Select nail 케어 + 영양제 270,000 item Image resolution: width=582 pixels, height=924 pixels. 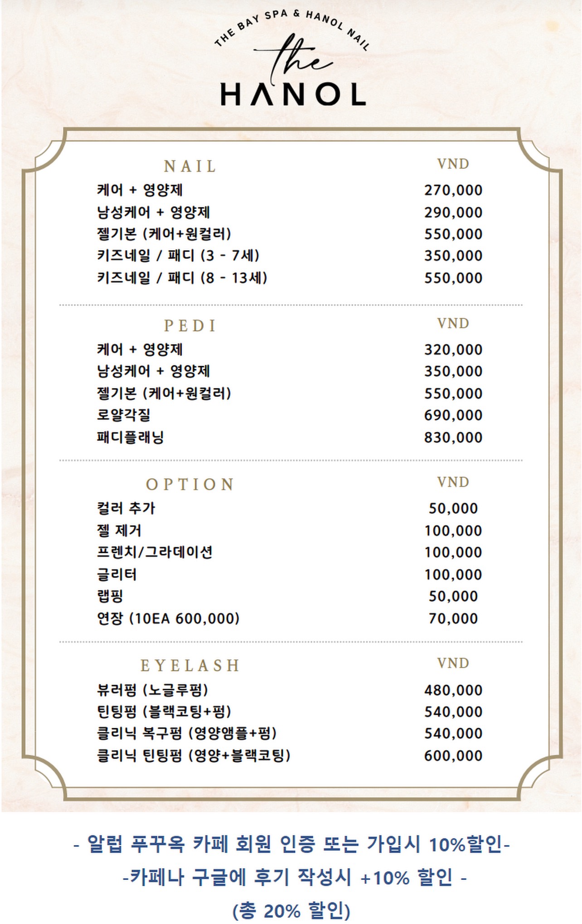pos(290,190)
